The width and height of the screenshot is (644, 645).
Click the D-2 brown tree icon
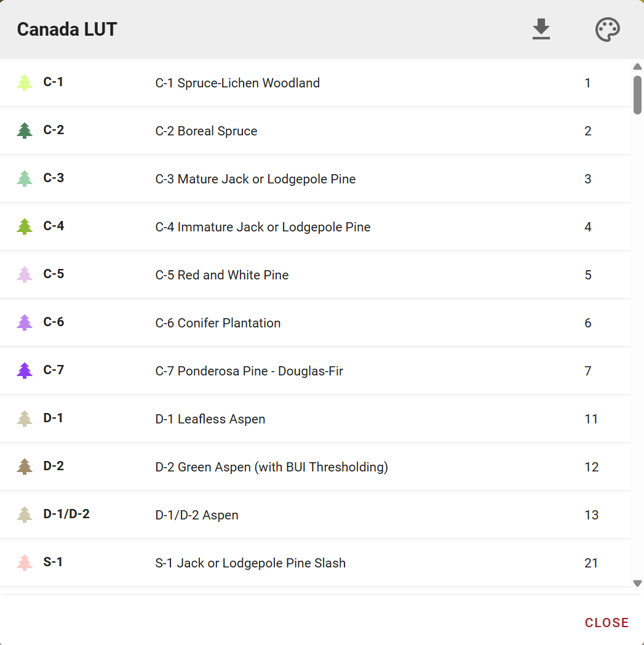point(25,467)
